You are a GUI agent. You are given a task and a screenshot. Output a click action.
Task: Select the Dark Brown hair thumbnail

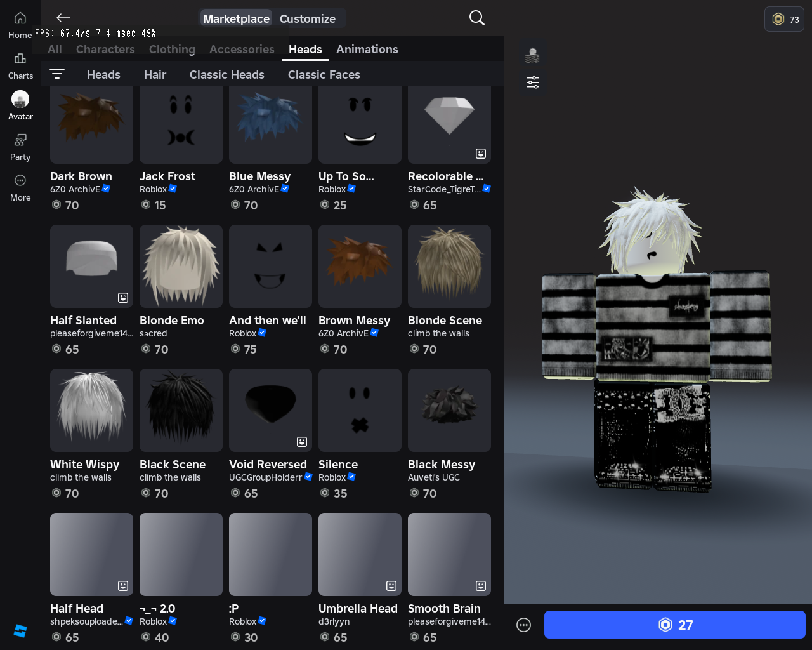(x=91, y=124)
